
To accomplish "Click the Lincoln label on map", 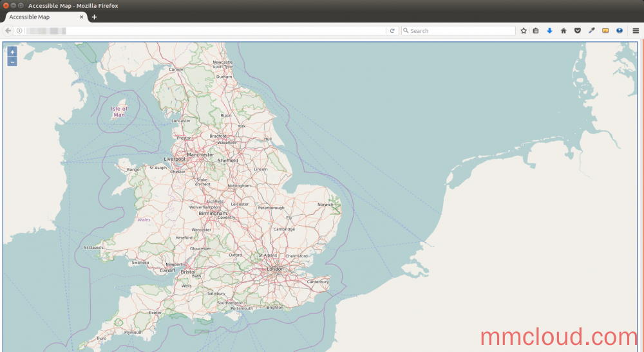I will 261,169.
